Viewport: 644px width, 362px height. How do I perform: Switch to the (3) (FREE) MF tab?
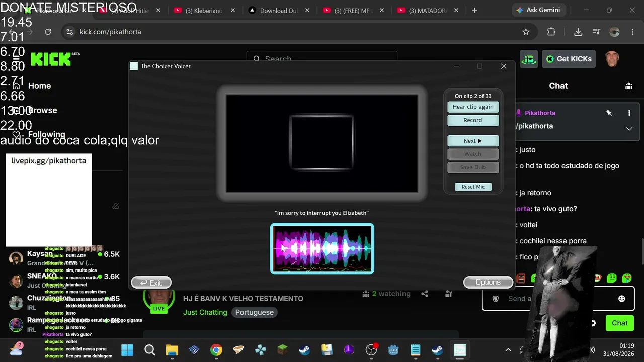(353, 11)
